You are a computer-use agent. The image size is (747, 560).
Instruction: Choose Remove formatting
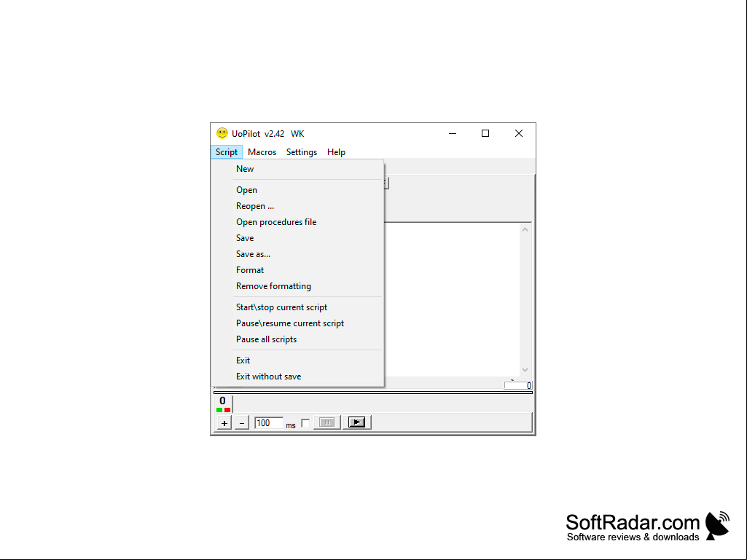point(297,286)
